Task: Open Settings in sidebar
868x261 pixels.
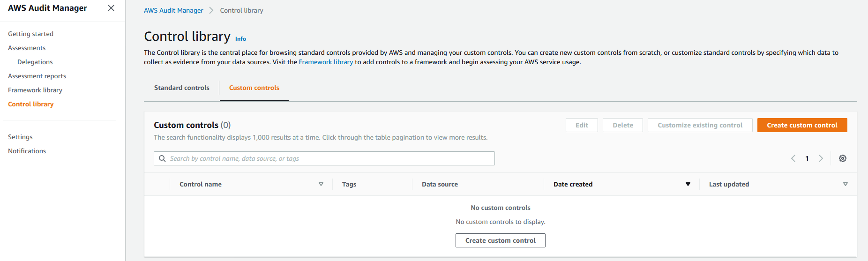Action: coord(20,137)
